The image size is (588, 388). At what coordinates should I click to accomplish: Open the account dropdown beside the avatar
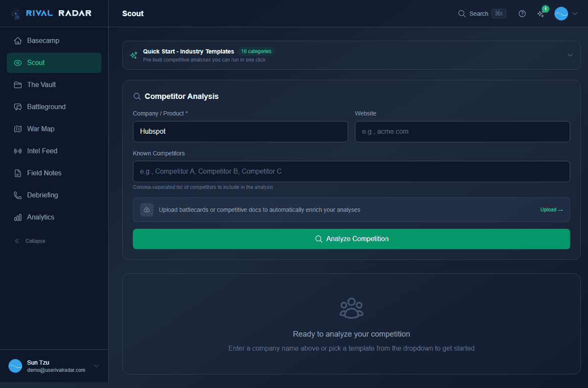pyautogui.click(x=575, y=14)
